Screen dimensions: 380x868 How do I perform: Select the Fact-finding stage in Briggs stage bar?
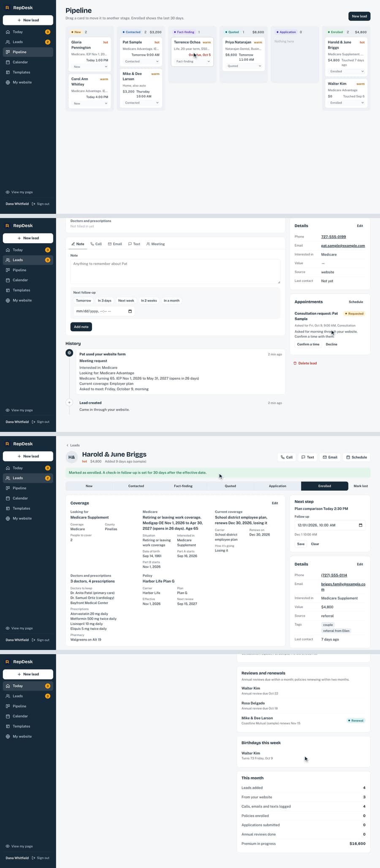point(183,486)
